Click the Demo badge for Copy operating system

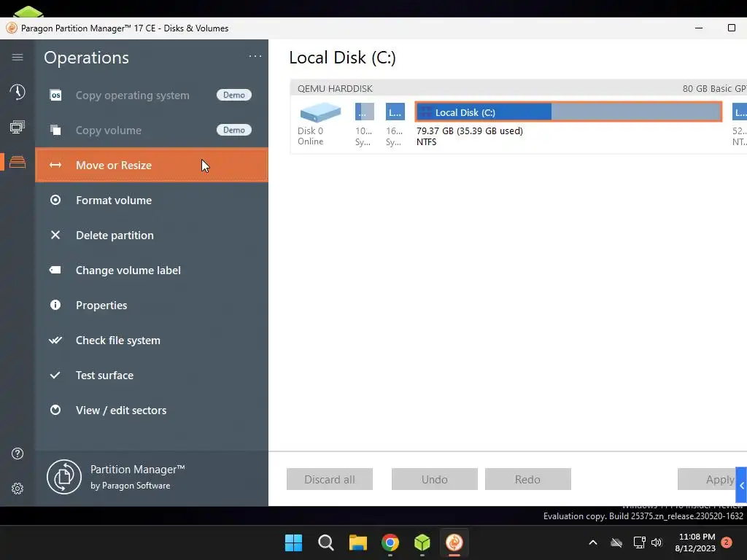pos(234,95)
